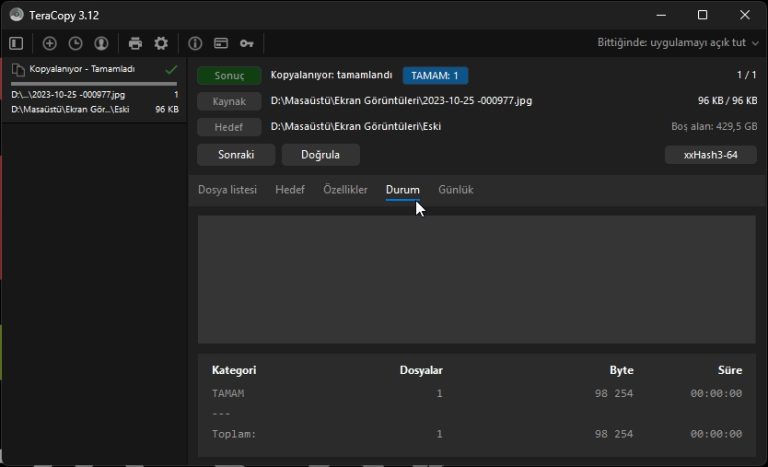Click the info circle icon
Viewport: 768px width, 467px height.
click(x=195, y=43)
